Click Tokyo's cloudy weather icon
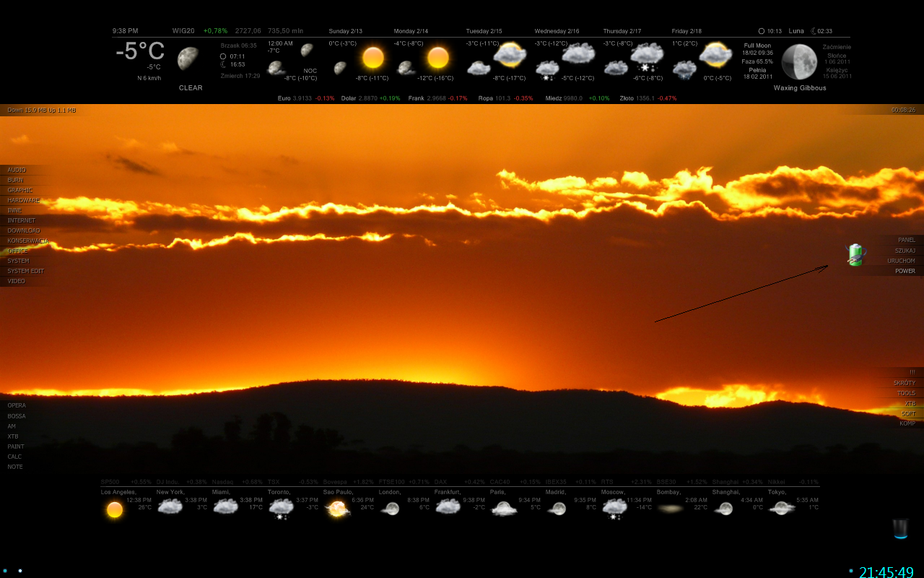Viewport: 924px width, 578px height. pyautogui.click(x=782, y=508)
